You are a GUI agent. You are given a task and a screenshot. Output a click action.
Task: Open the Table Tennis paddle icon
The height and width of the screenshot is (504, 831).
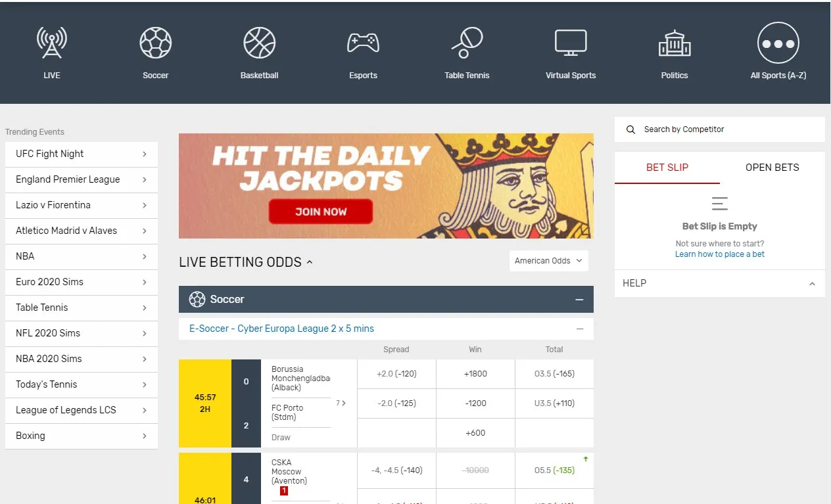[467, 43]
